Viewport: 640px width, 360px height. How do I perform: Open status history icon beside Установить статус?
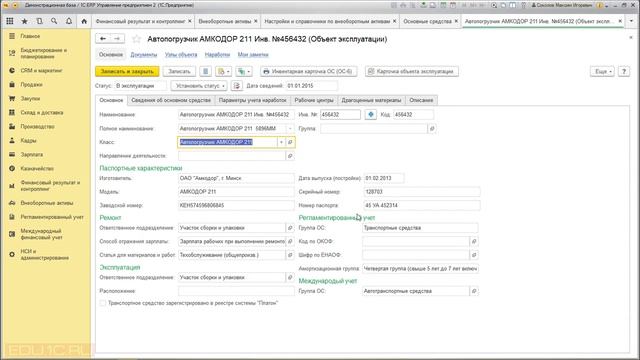(237, 86)
